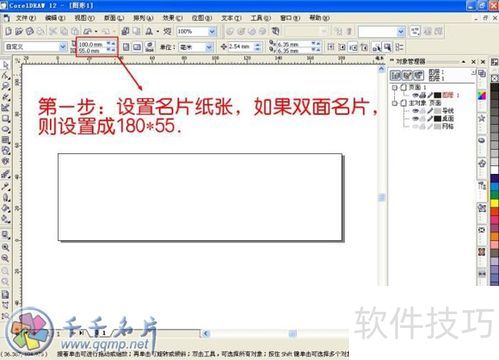Click the horizontal scrollbar left arrow

pyautogui.click(x=206, y=333)
